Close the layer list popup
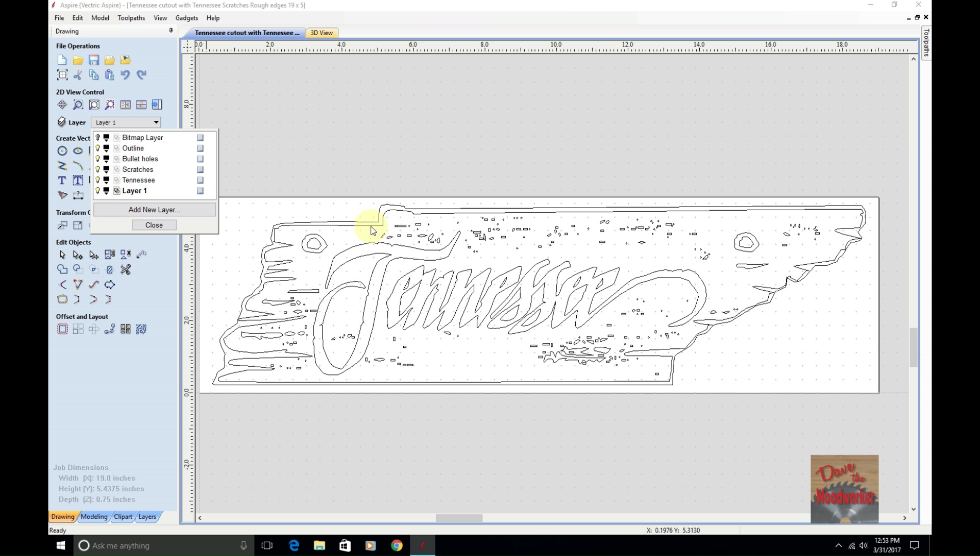 click(x=154, y=225)
